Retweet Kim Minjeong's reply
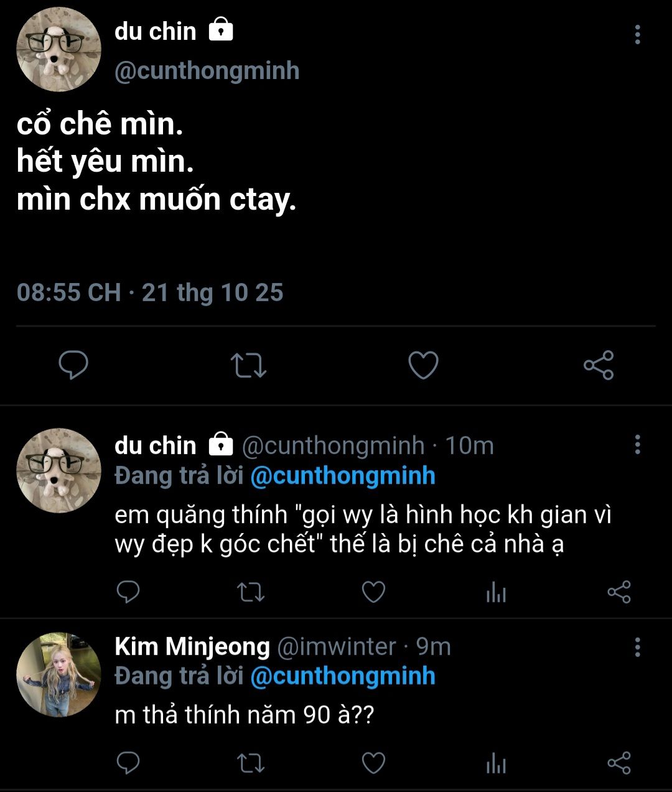 [x=251, y=763]
